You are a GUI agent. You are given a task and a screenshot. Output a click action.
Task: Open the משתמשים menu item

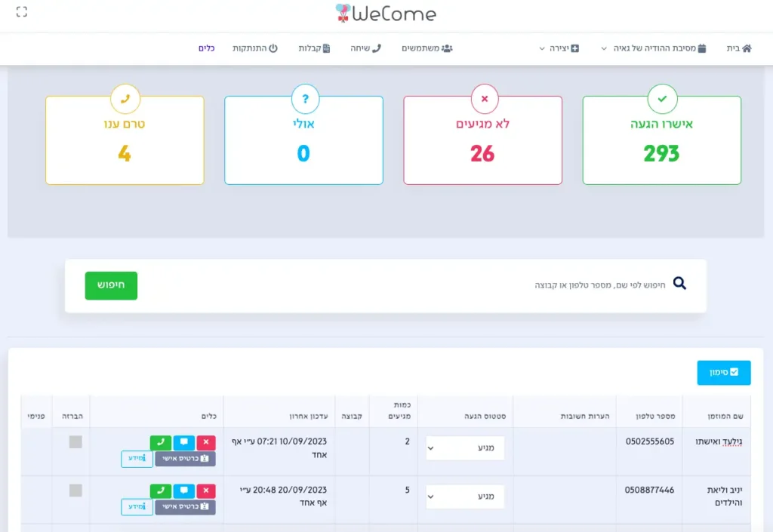point(427,48)
